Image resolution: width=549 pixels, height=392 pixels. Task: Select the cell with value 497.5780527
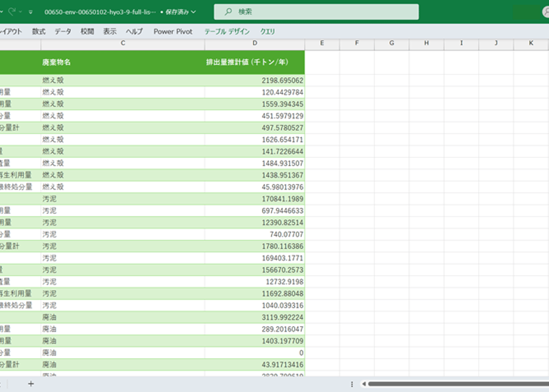[x=254, y=128]
